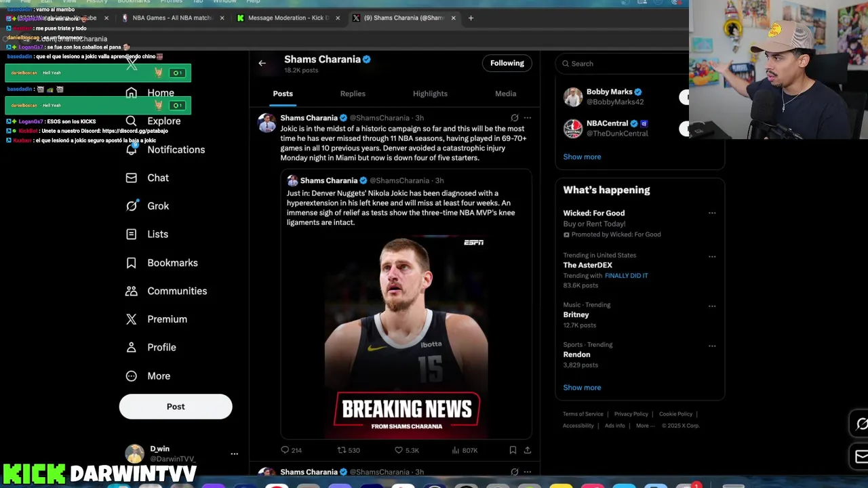Click the views icon showing 807K
The width and height of the screenshot is (868, 488).
(x=456, y=450)
